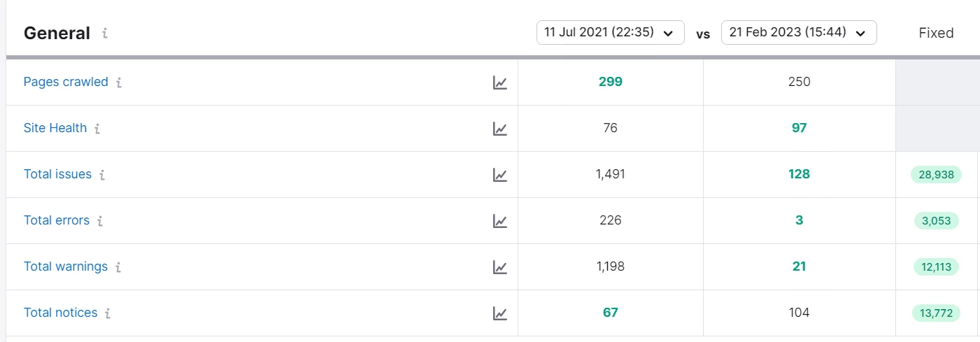Open the Site Health trend chart icon
980x342 pixels.
[499, 129]
